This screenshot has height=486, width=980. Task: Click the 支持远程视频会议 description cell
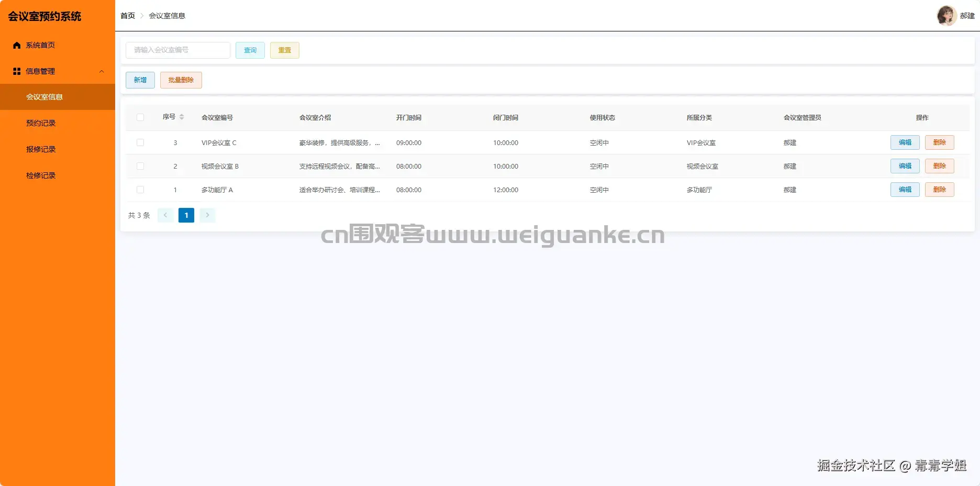click(x=340, y=167)
